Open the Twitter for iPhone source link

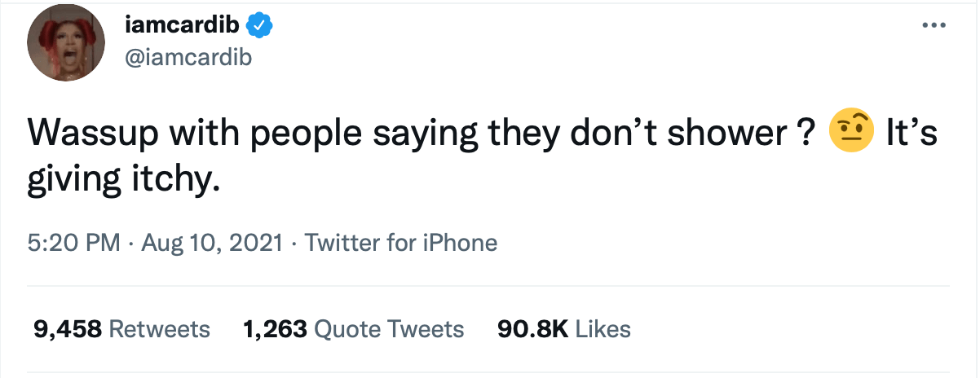[x=400, y=243]
